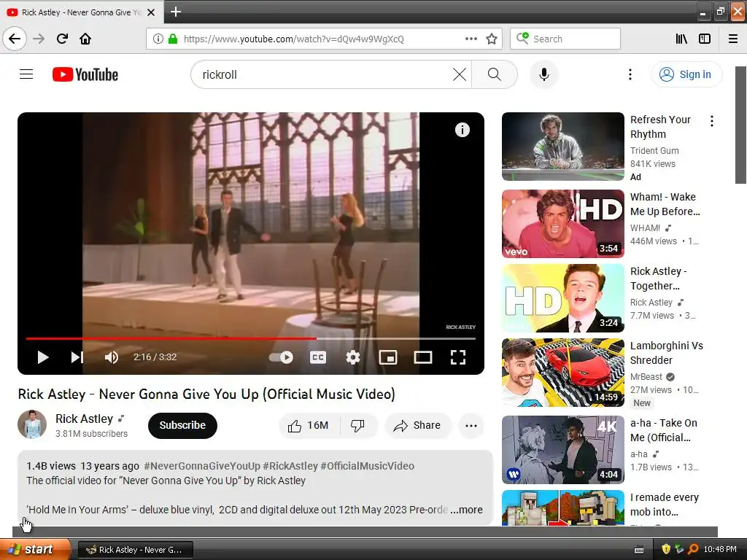This screenshot has height=560, width=747.
Task: Click the MrBeast channel name
Action: 646,377
